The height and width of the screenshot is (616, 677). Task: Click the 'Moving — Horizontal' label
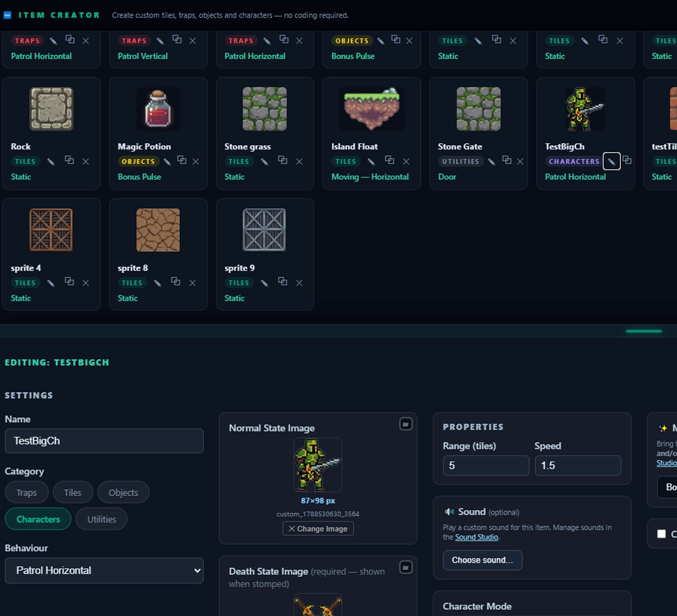point(370,177)
